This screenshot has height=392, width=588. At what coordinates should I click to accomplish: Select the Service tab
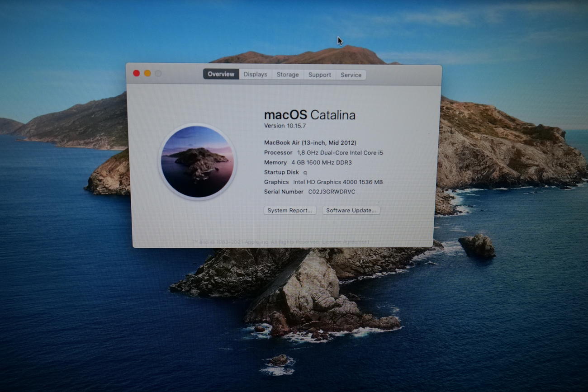pos(351,75)
